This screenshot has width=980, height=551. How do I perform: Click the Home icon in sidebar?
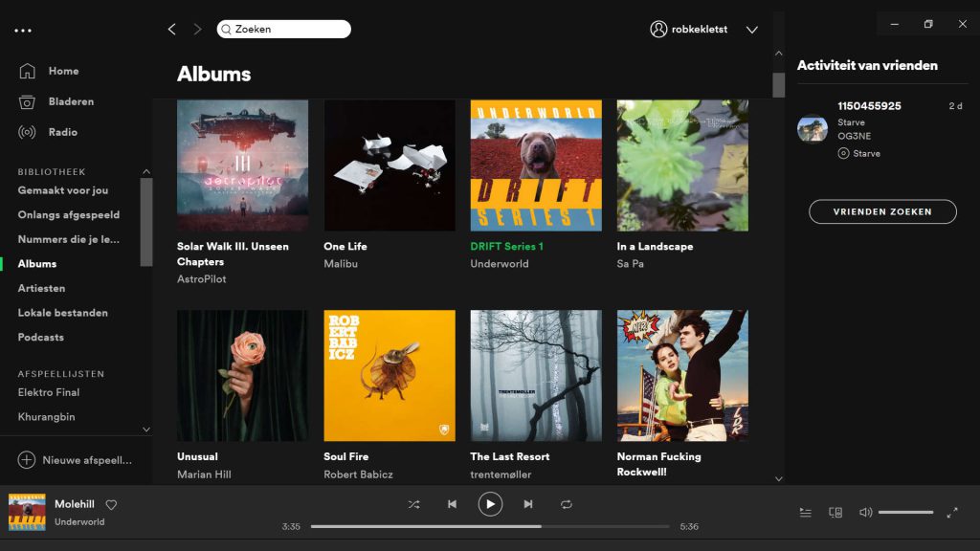point(27,71)
